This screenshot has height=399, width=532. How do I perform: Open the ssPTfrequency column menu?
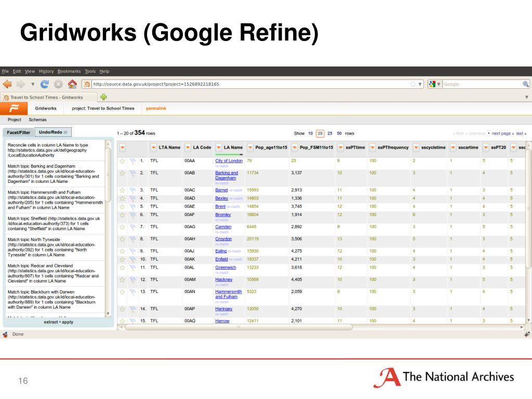coord(372,148)
